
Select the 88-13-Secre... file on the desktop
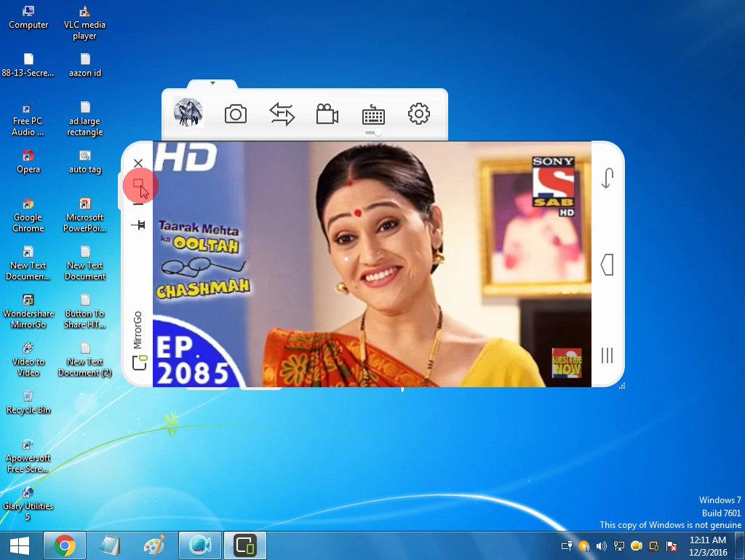(x=28, y=65)
